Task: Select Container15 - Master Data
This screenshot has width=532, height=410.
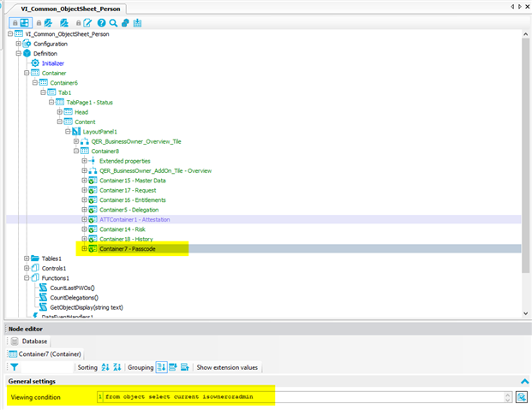Action: click(x=132, y=181)
